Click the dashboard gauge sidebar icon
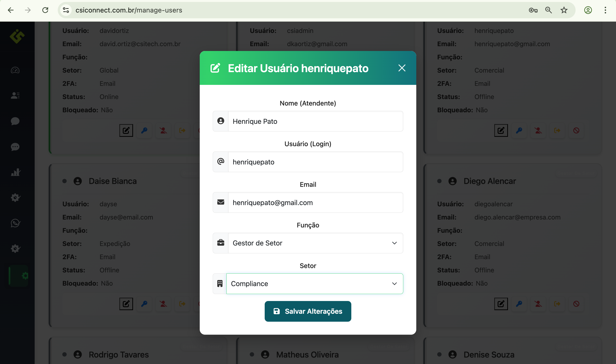616x364 pixels. tap(15, 70)
